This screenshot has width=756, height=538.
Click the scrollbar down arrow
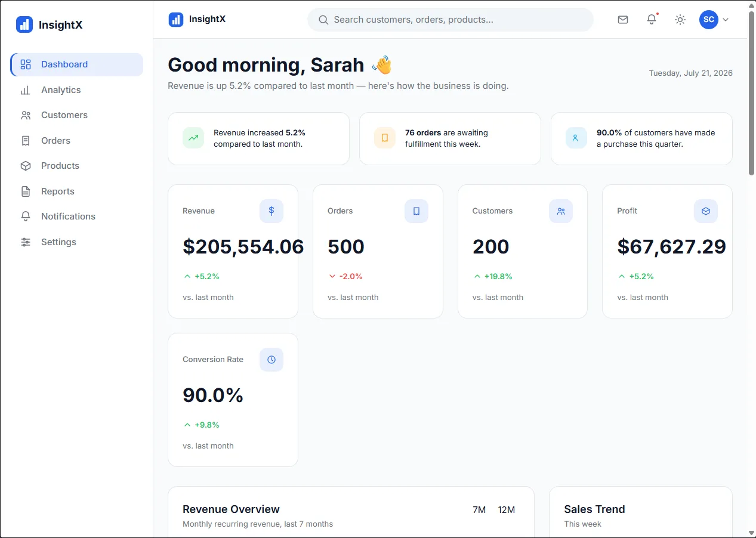coord(751,533)
